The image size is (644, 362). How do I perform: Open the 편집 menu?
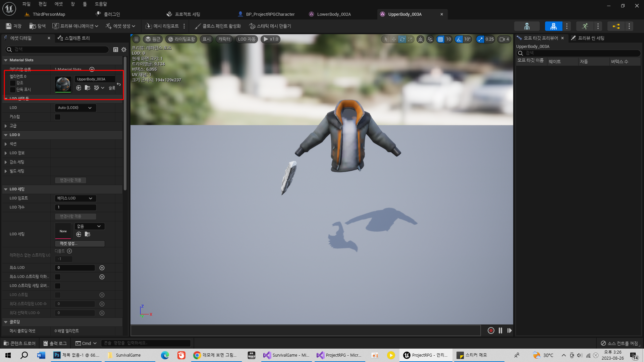42,4
